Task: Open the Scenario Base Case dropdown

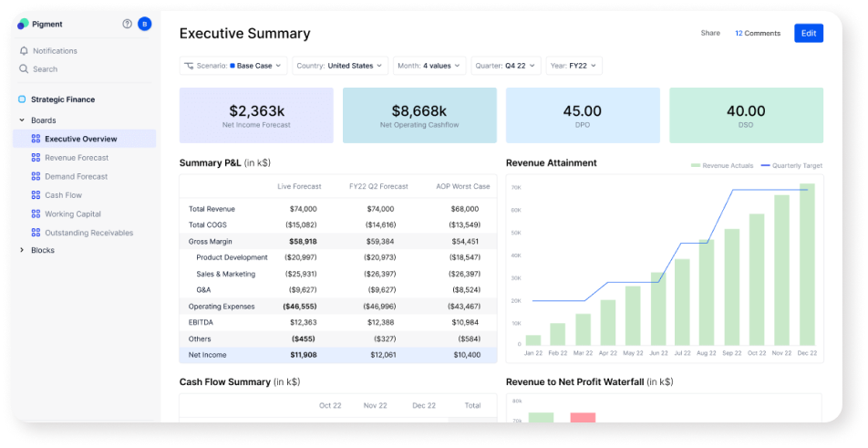Action: tap(233, 66)
